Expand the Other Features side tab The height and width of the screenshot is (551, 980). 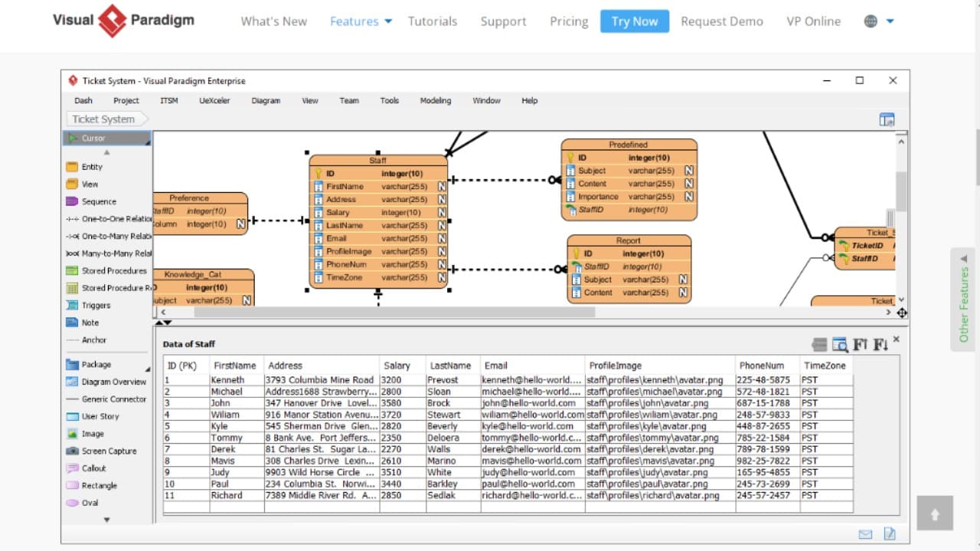(964, 299)
